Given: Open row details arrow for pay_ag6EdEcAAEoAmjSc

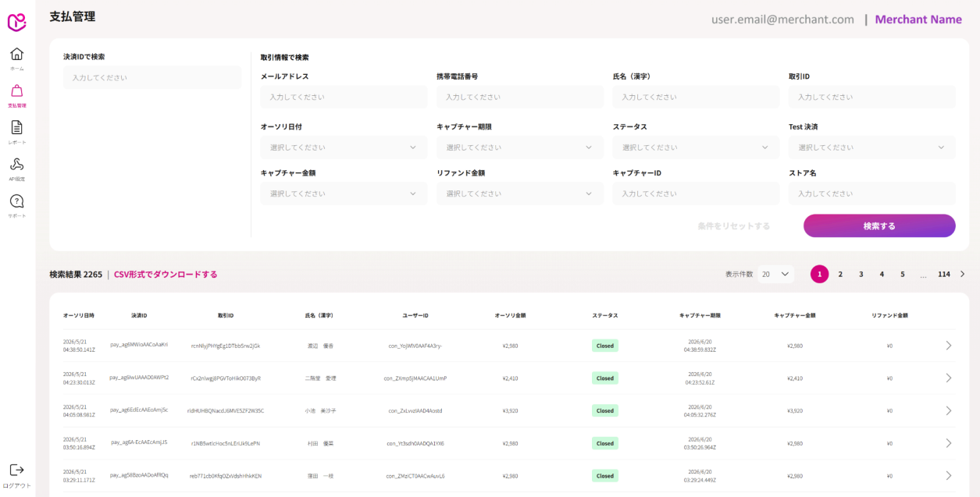Looking at the screenshot, I should click(x=949, y=410).
